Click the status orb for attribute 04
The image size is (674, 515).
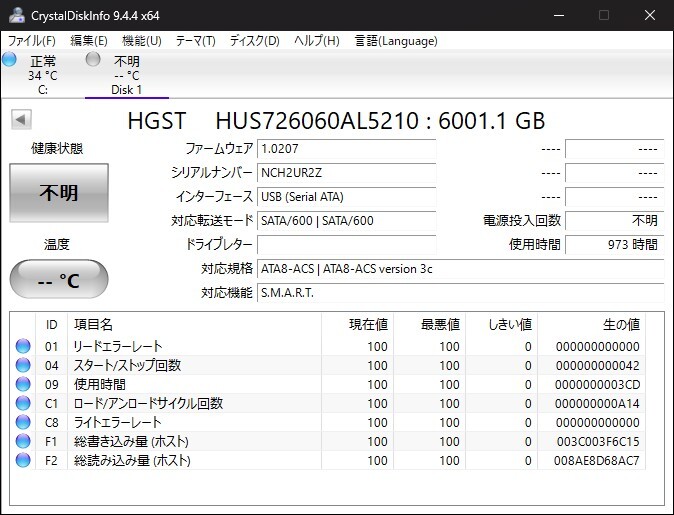click(x=22, y=366)
